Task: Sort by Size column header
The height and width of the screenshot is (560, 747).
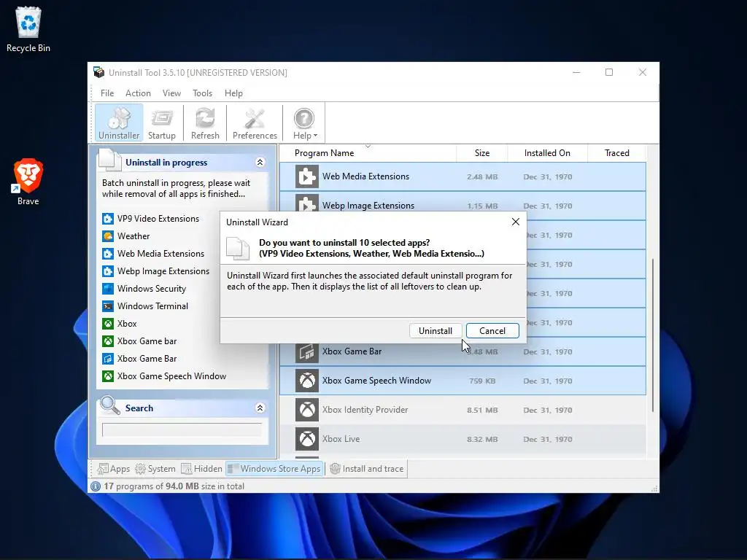Action: click(x=481, y=153)
